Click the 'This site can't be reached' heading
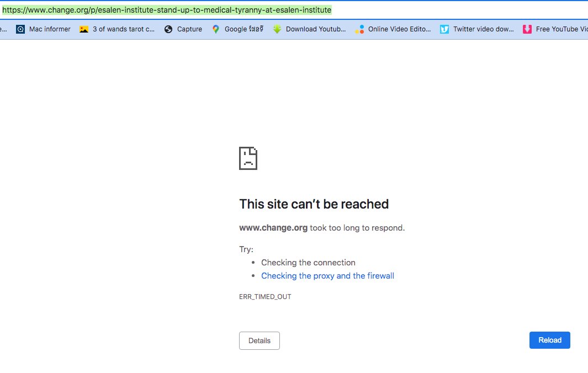 [314, 204]
